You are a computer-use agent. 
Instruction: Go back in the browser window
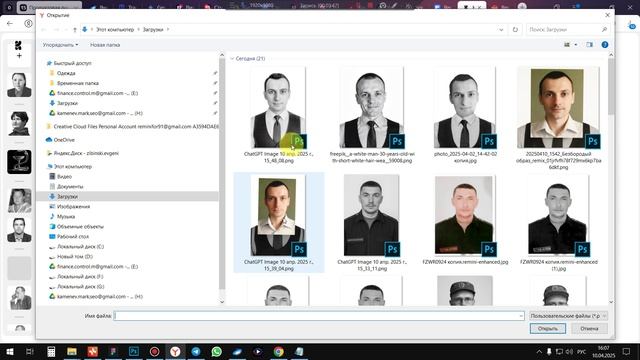coord(10,24)
